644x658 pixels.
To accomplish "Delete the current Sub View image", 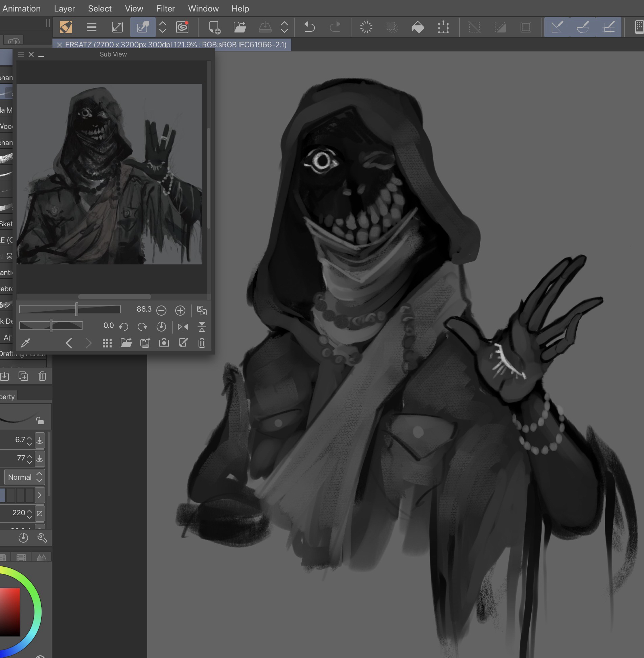I will 202,343.
